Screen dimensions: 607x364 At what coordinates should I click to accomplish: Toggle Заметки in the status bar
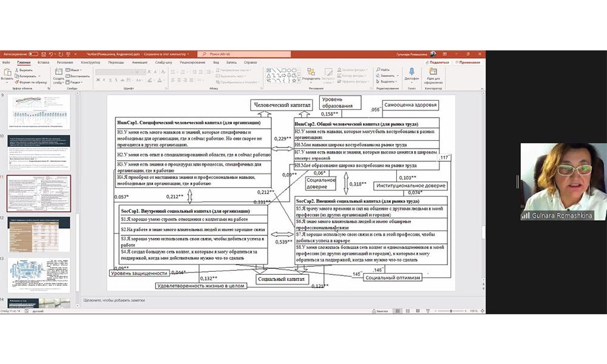pos(380,311)
